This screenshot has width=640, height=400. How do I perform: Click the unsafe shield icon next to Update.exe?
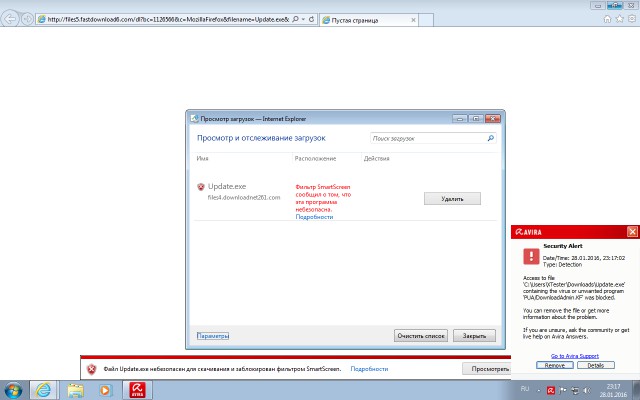click(x=201, y=187)
